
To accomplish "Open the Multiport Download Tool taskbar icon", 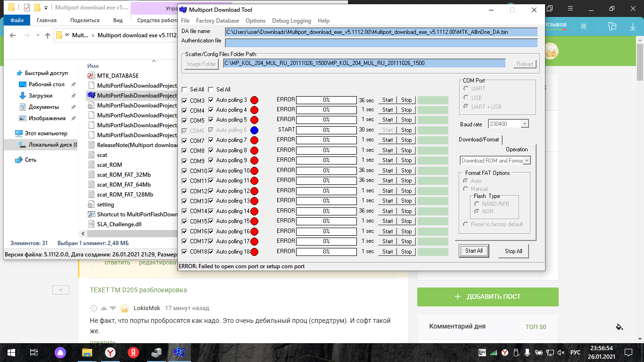I will point(179,352).
